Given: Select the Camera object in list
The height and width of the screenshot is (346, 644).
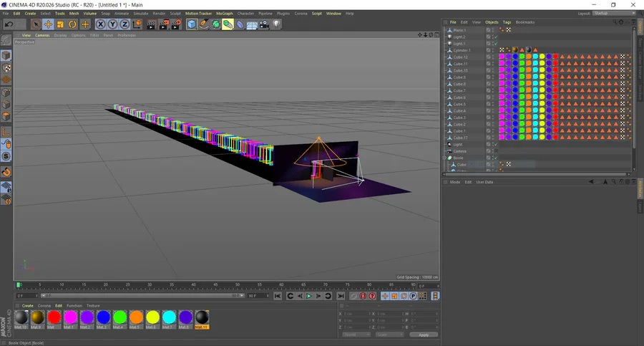Looking at the screenshot, I should (459, 151).
